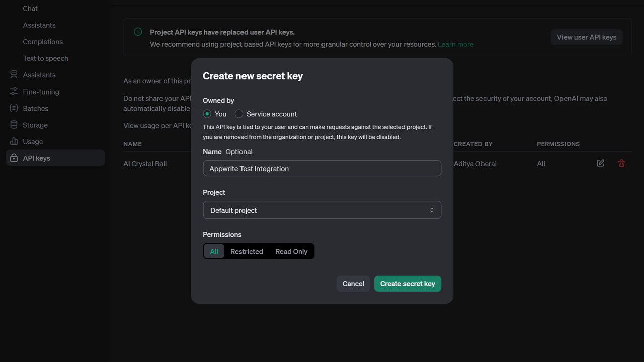
Task: Go to Fine-tuning page
Action: point(41,92)
